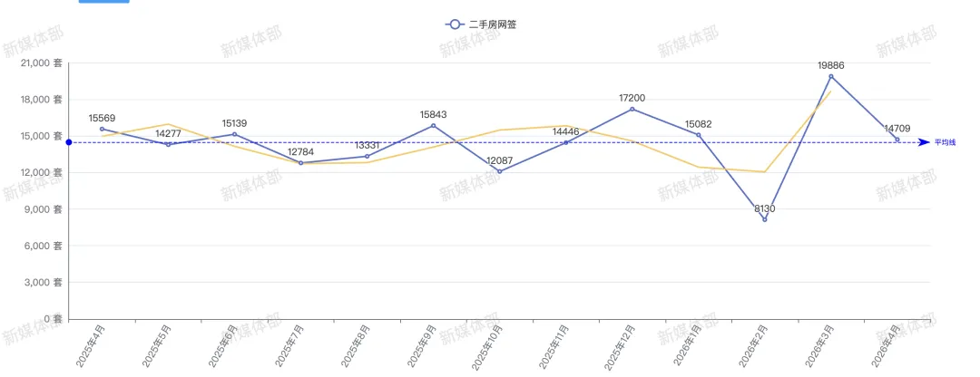Select the 2026年3月 highest point 19886
Image resolution: width=980 pixels, height=377 pixels.
click(x=830, y=76)
